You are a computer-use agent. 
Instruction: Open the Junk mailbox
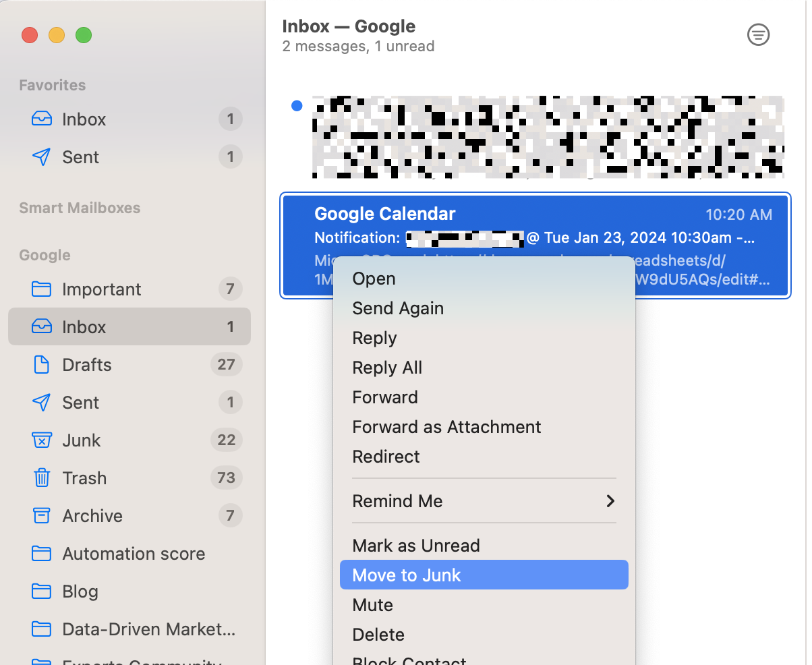(129, 440)
